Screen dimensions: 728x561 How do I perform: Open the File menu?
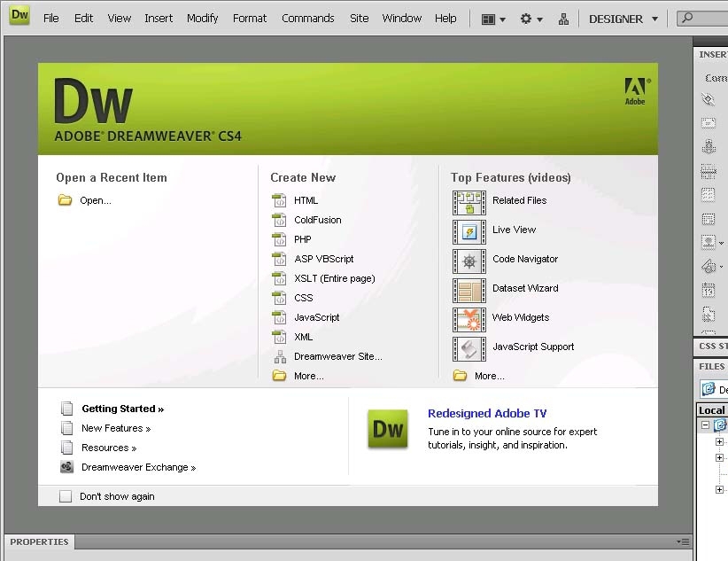(51, 18)
